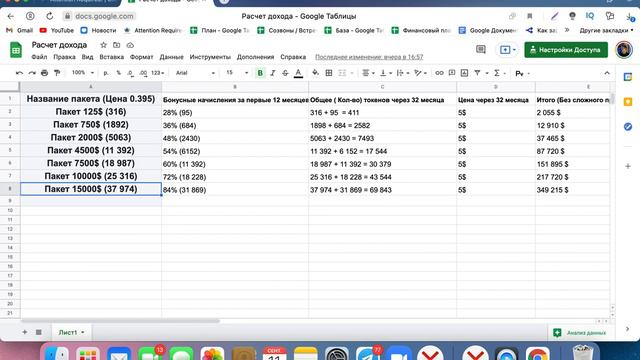Image resolution: width=640 pixels, height=360 pixels.
Task: Insert a comment
Action: click(452, 73)
